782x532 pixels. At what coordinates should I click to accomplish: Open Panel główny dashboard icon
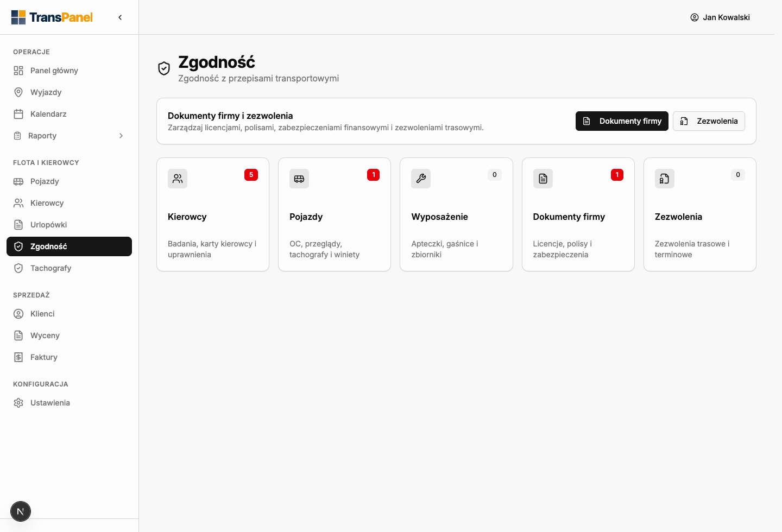[18, 71]
